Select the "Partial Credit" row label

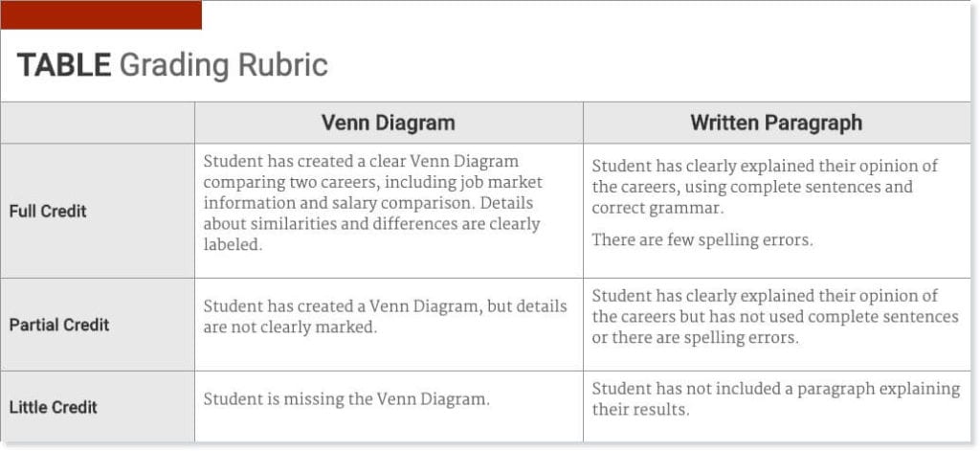coord(59,325)
